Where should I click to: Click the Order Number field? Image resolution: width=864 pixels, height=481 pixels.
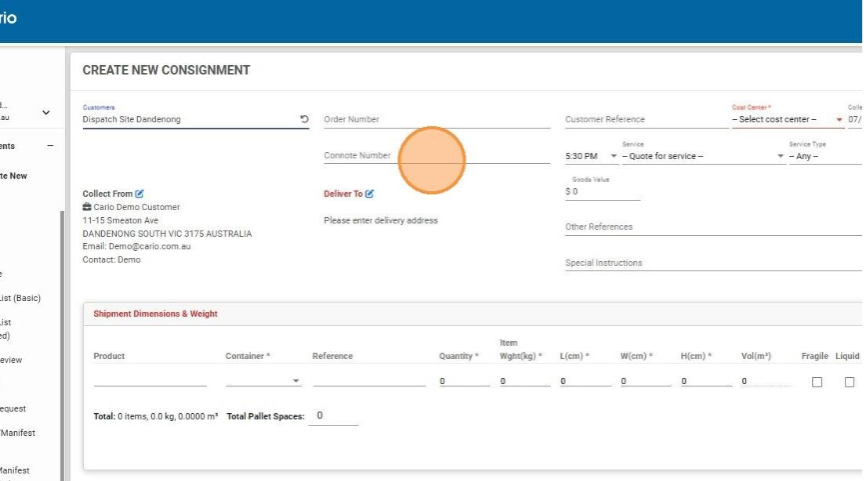pos(436,120)
